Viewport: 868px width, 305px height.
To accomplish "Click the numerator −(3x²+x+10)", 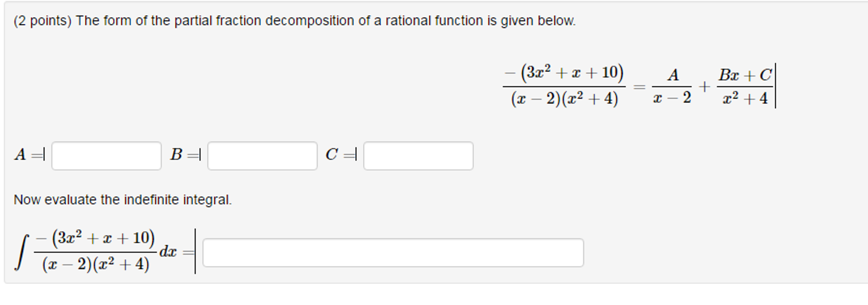I will pyautogui.click(x=564, y=73).
